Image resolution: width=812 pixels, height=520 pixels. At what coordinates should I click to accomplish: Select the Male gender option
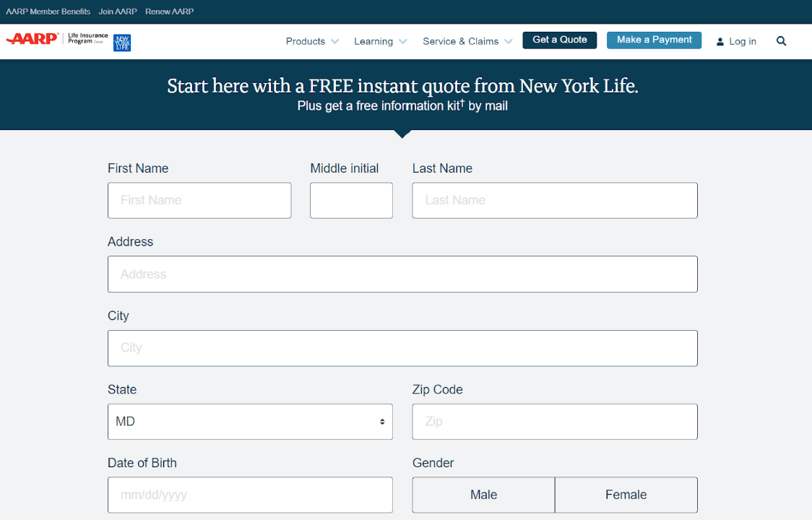coord(483,495)
